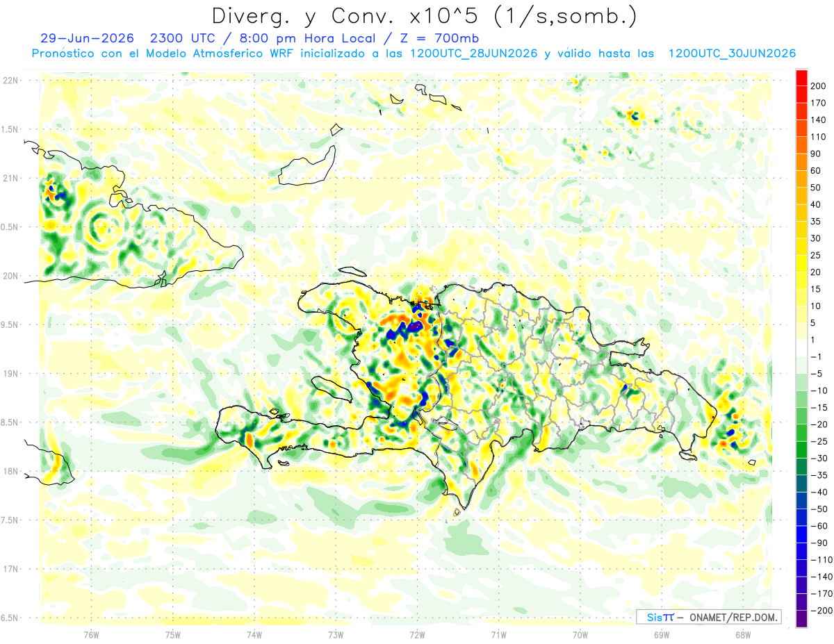
Task: Click the -140 value on the color scale
Action: tap(821, 576)
